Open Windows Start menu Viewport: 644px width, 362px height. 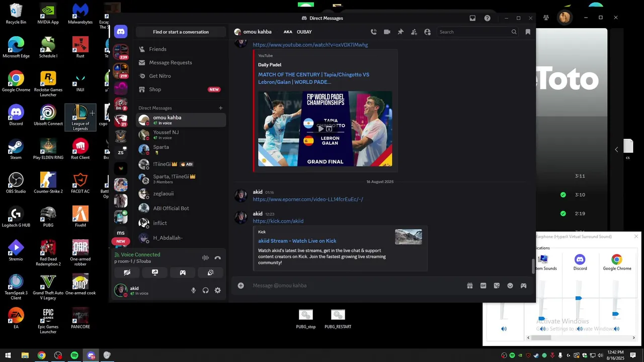pyautogui.click(x=8, y=355)
